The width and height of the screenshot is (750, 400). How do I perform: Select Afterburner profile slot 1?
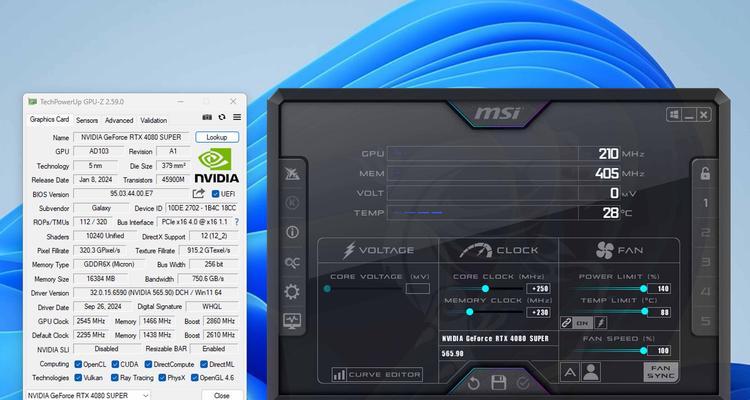coord(705,203)
